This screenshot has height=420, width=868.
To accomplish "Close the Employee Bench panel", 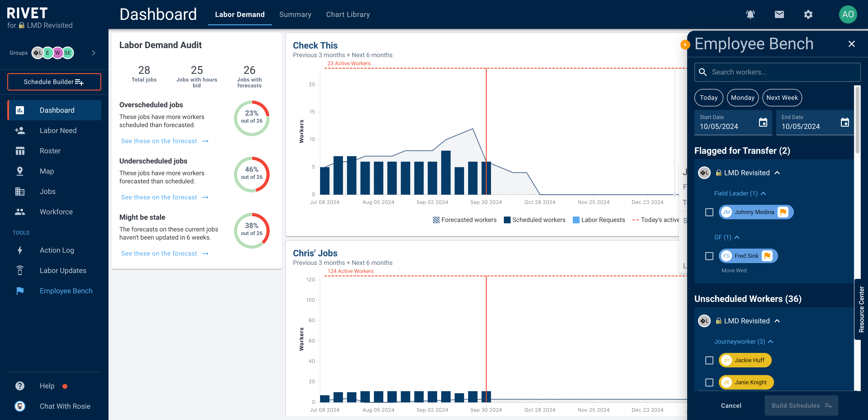I will point(851,44).
